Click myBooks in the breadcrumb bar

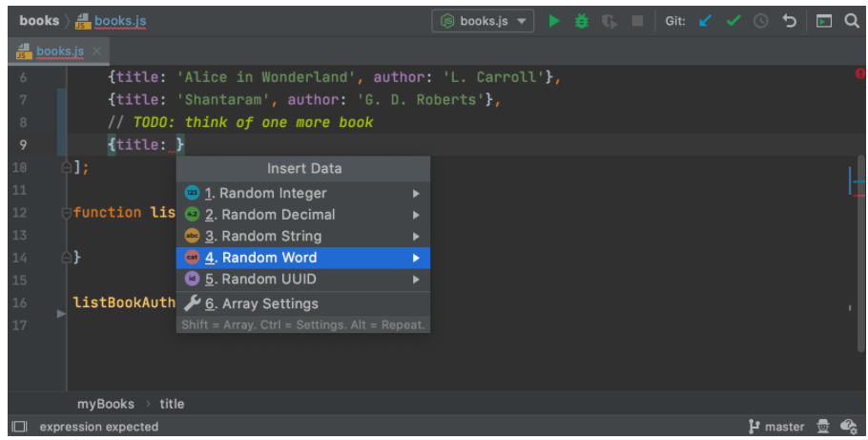click(105, 404)
